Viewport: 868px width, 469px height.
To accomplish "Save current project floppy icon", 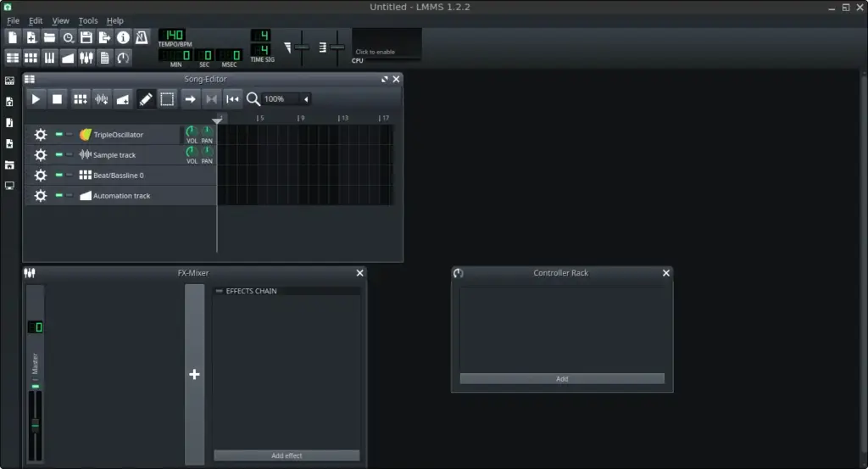I will point(86,37).
